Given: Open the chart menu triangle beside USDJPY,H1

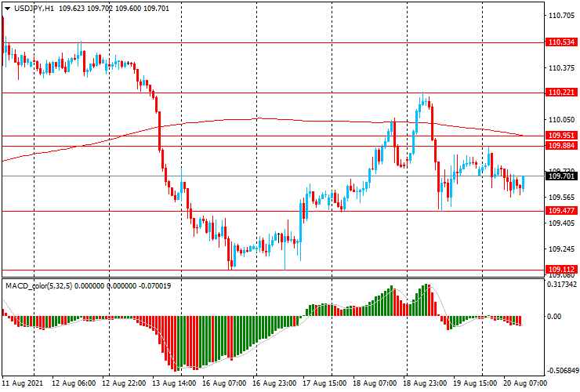Looking at the screenshot, I should [x=7, y=9].
